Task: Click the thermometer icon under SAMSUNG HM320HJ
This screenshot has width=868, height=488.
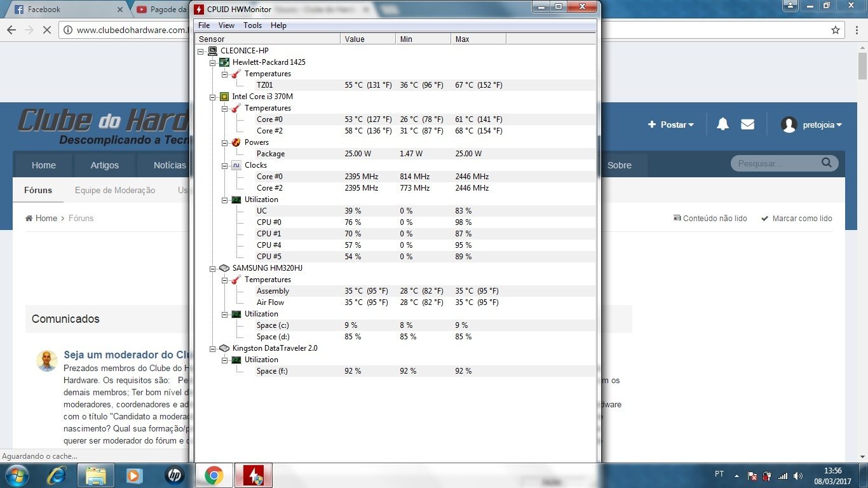Action: point(236,280)
